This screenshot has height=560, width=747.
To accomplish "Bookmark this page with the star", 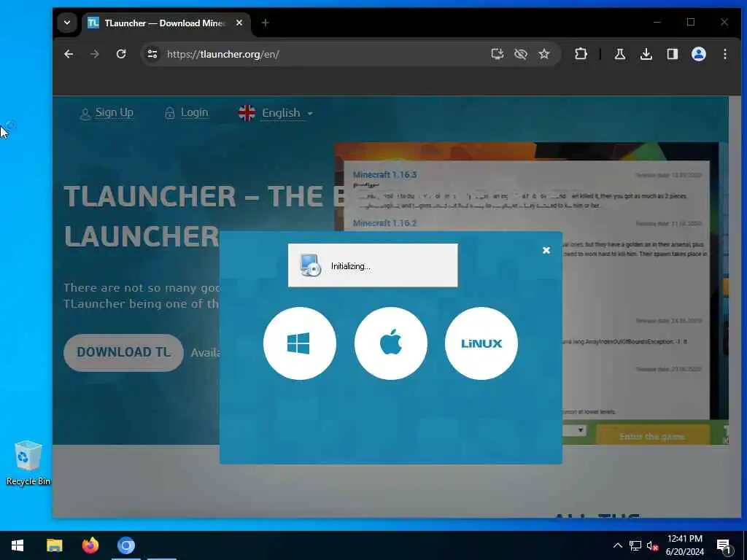I will point(544,54).
